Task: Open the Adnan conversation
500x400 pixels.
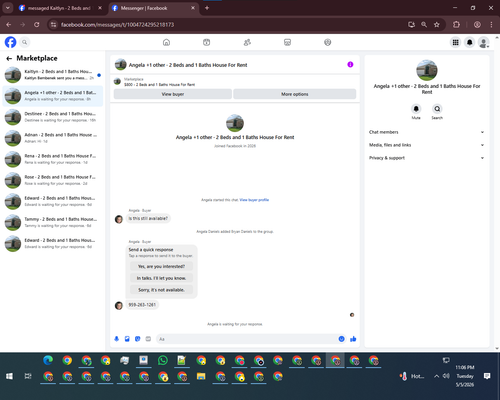Action: coord(53,138)
